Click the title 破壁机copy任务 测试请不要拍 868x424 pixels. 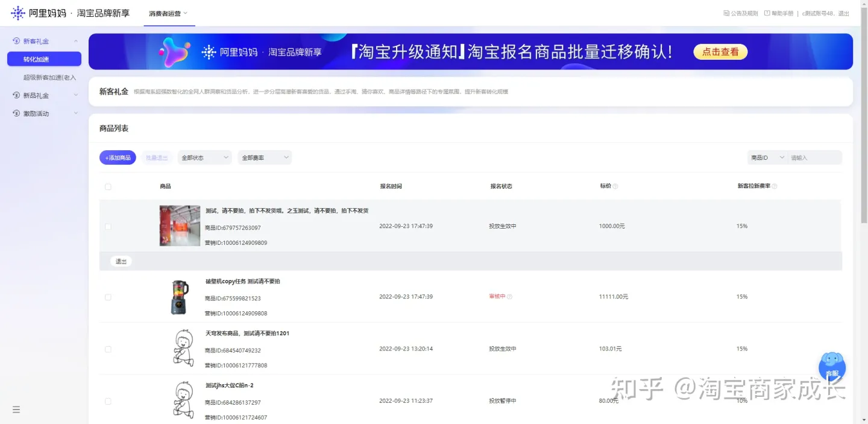tap(242, 281)
